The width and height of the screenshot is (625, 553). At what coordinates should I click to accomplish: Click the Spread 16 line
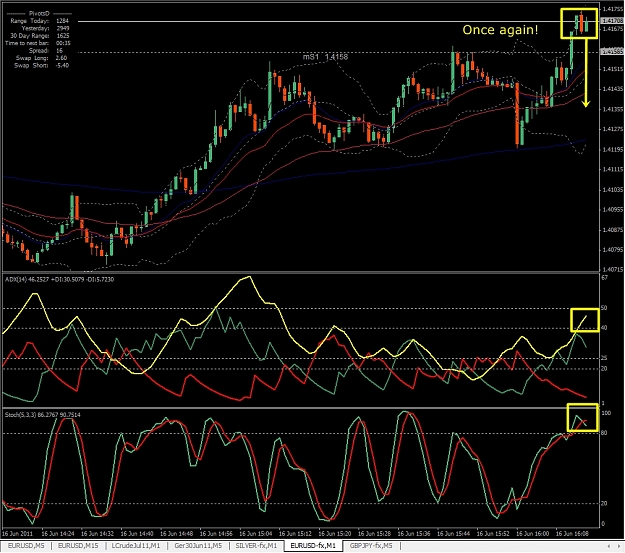click(x=46, y=51)
